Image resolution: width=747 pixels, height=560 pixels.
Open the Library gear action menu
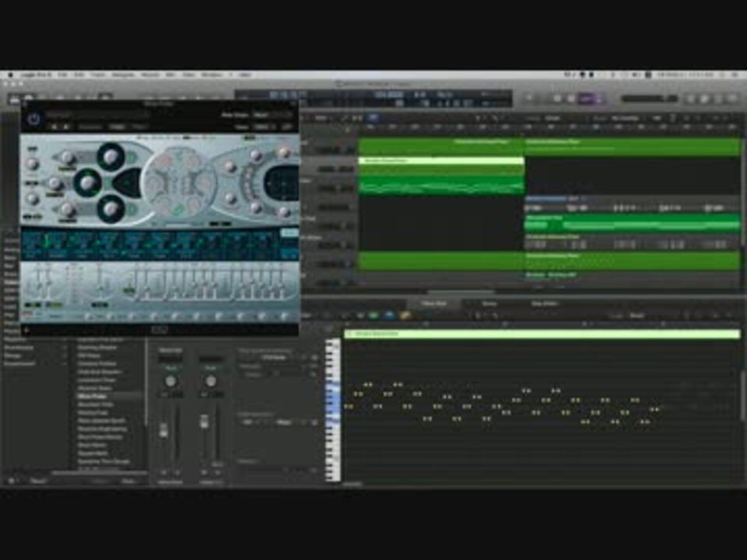click(12, 481)
